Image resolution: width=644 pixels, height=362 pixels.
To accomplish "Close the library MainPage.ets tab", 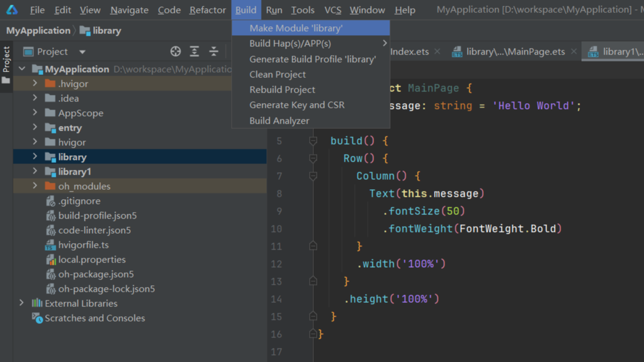I will tap(574, 52).
